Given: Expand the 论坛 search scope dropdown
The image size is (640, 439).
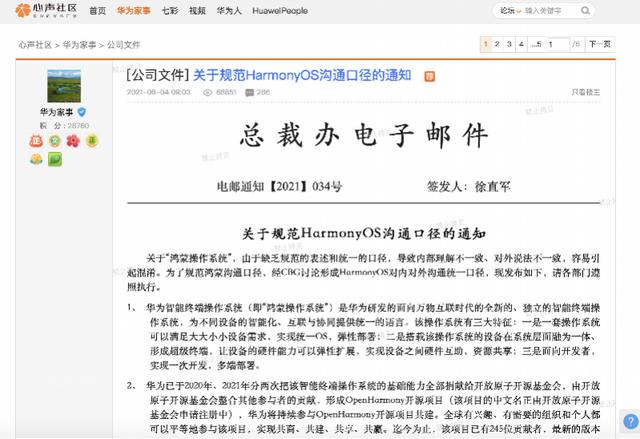Looking at the screenshot, I should 511,11.
